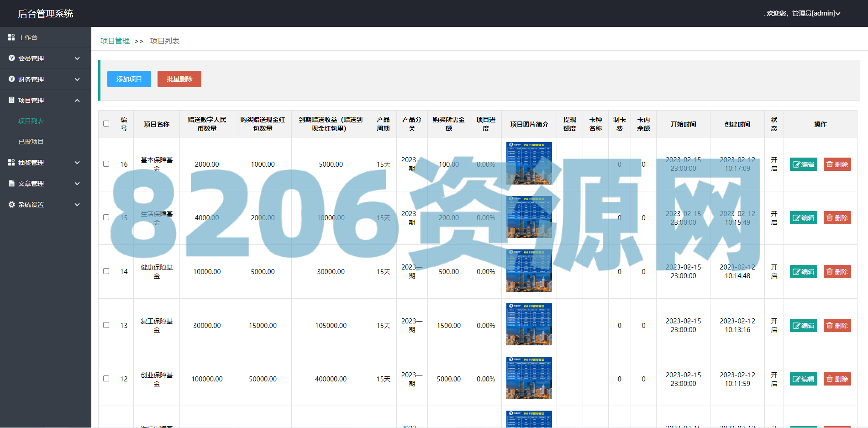The height and width of the screenshot is (428, 868).
Task: Edit project 13 复工保障基金
Action: pos(804,326)
